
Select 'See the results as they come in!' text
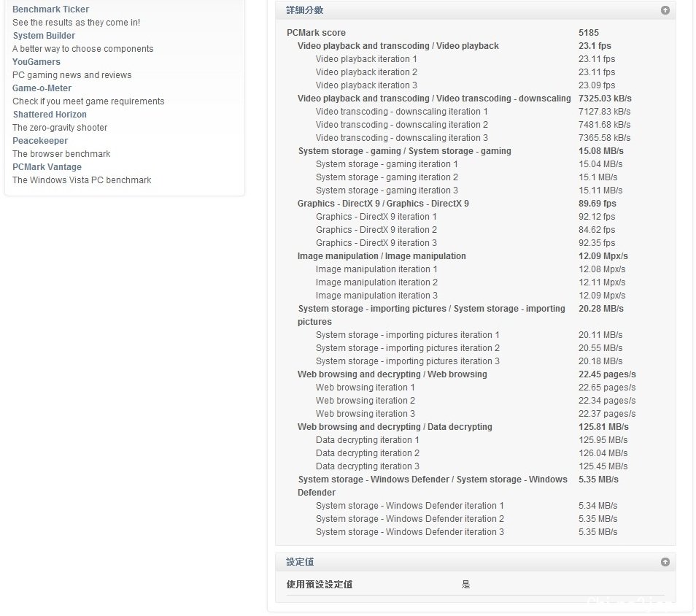click(x=77, y=23)
